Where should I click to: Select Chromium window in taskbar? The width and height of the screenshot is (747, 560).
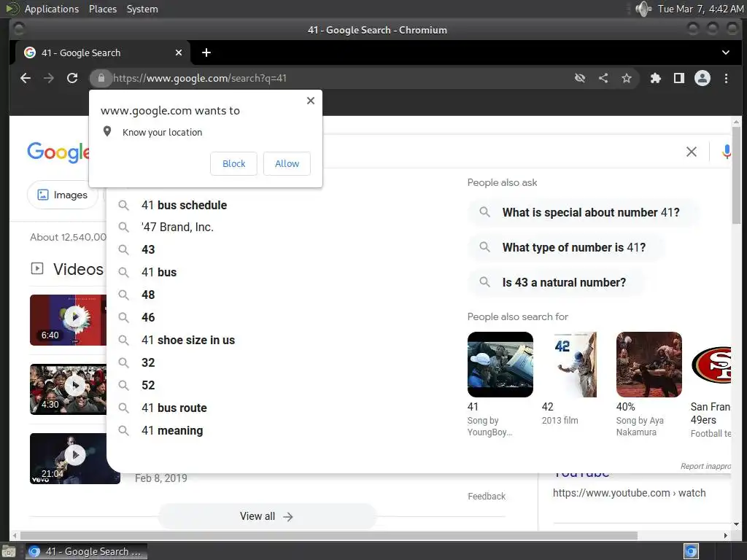click(x=87, y=551)
